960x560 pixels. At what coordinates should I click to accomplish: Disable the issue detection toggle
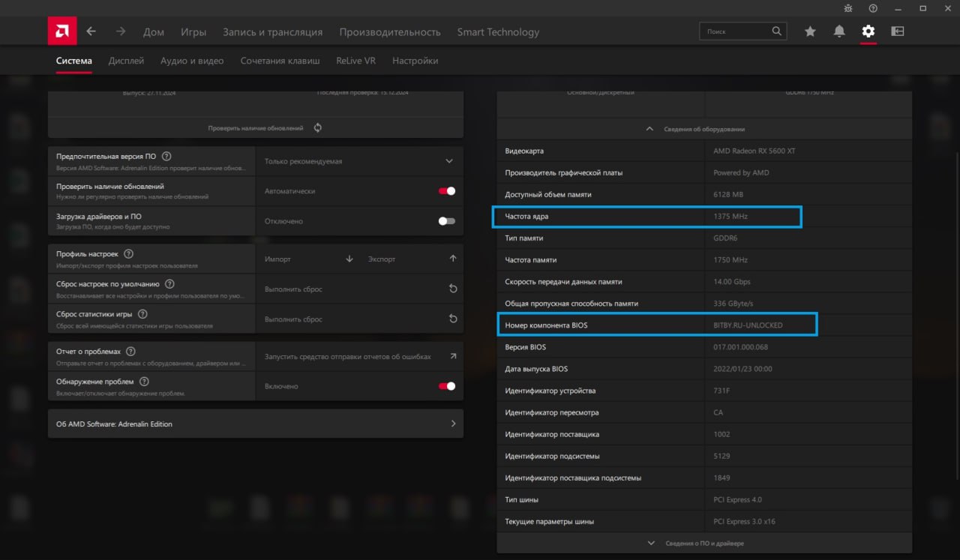pos(446,386)
